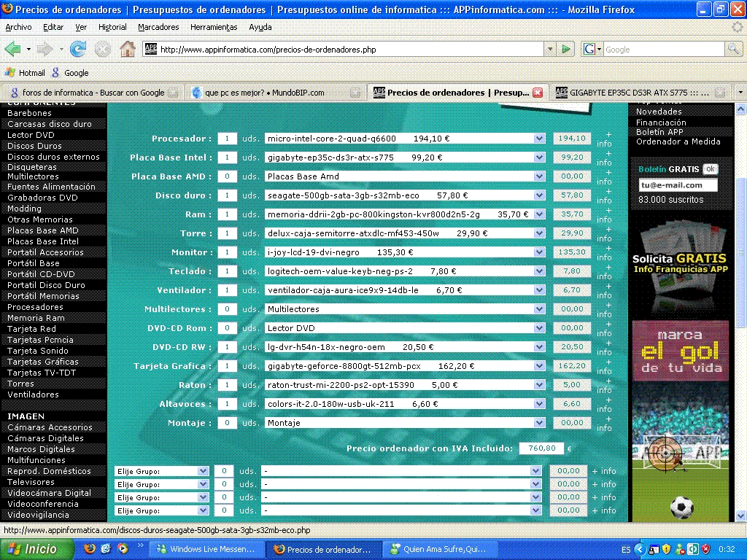
Task: Open the Historial menu
Action: tap(112, 27)
